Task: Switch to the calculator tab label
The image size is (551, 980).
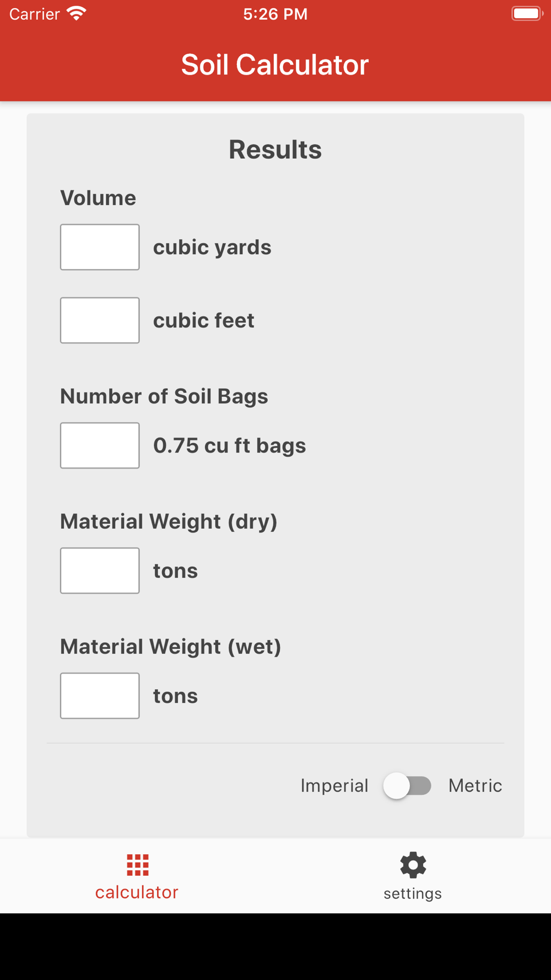Action: (137, 892)
